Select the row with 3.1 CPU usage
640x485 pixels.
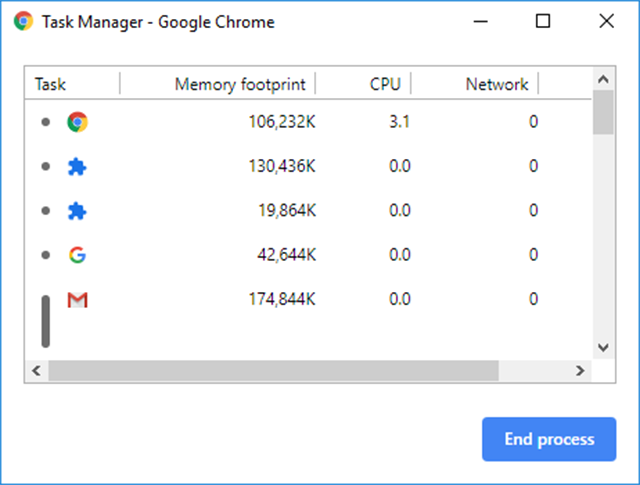point(308,122)
